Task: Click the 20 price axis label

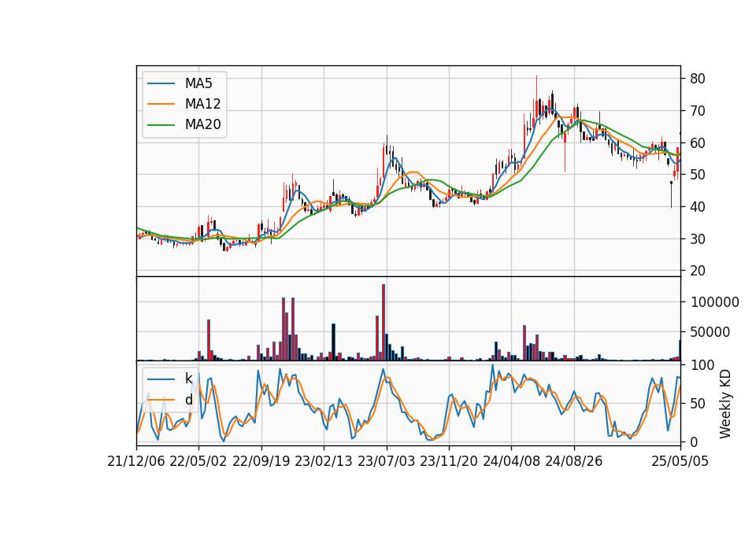Action: pyautogui.click(x=697, y=271)
